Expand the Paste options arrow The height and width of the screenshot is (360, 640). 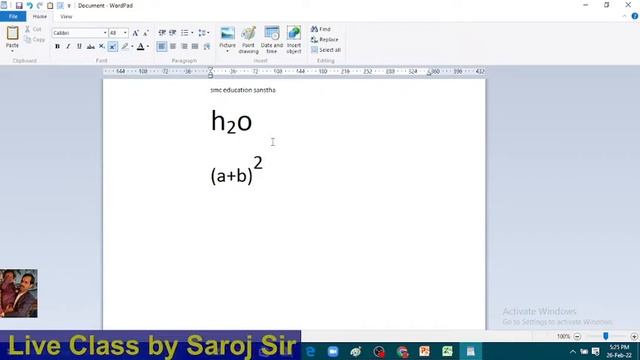click(x=12, y=51)
